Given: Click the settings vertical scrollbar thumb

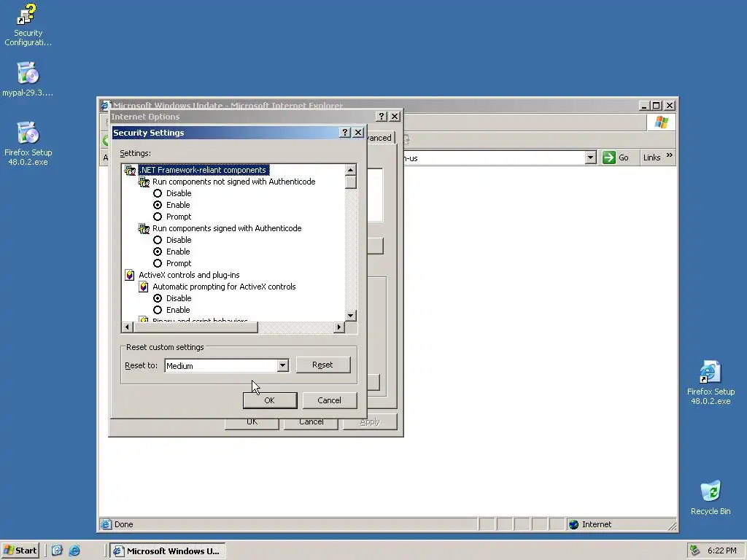Looking at the screenshot, I should tap(351, 182).
